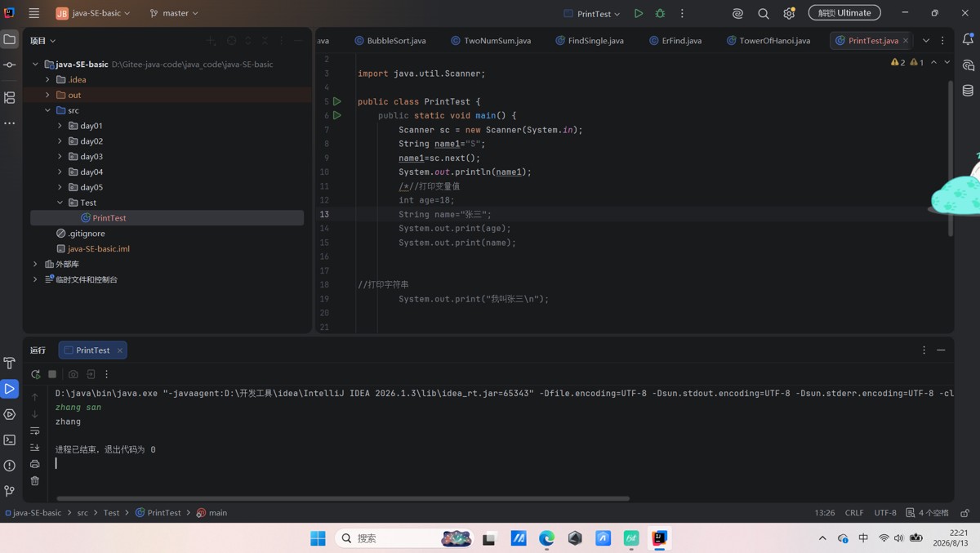This screenshot has height=553, width=980.
Task: Open the Commit tool window
Action: [10, 65]
